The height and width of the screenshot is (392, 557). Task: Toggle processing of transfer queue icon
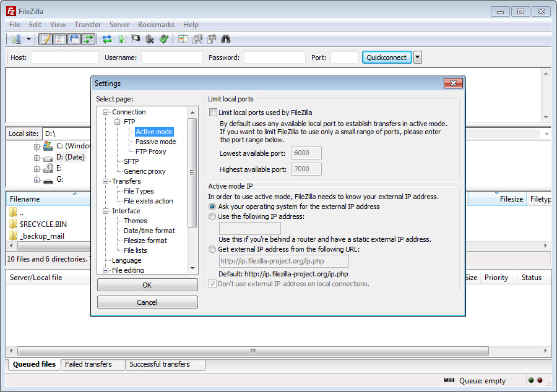121,39
